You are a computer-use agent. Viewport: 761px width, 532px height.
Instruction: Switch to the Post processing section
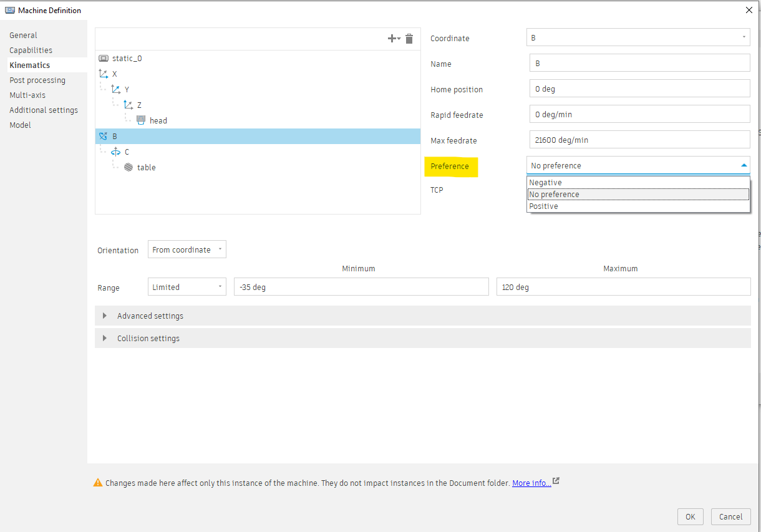(x=37, y=80)
